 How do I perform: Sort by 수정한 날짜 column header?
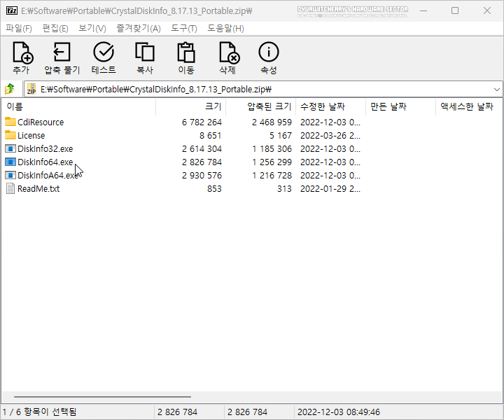(x=330, y=106)
